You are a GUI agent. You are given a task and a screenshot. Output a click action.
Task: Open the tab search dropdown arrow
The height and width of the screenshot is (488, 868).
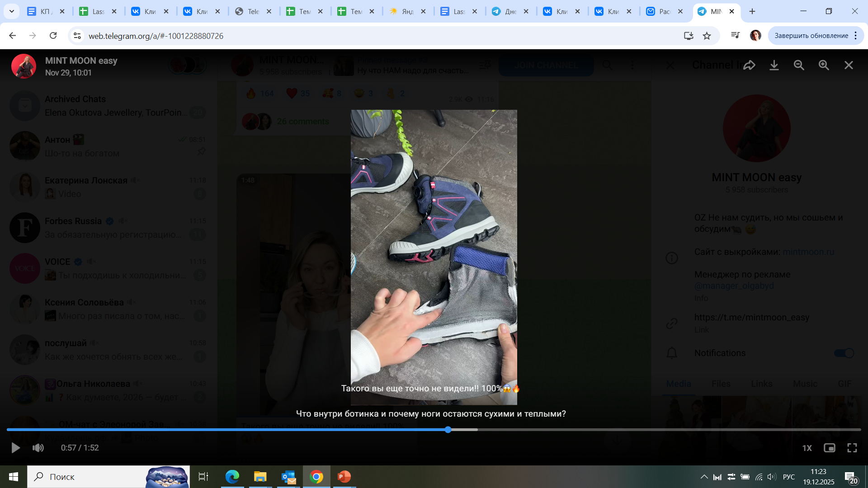point(12,11)
